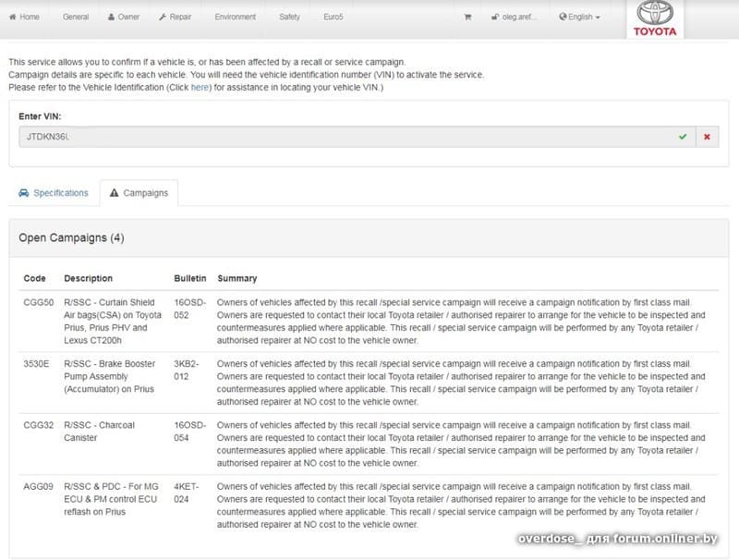
Task: Click the Enter VIN label
Action: coord(40,116)
